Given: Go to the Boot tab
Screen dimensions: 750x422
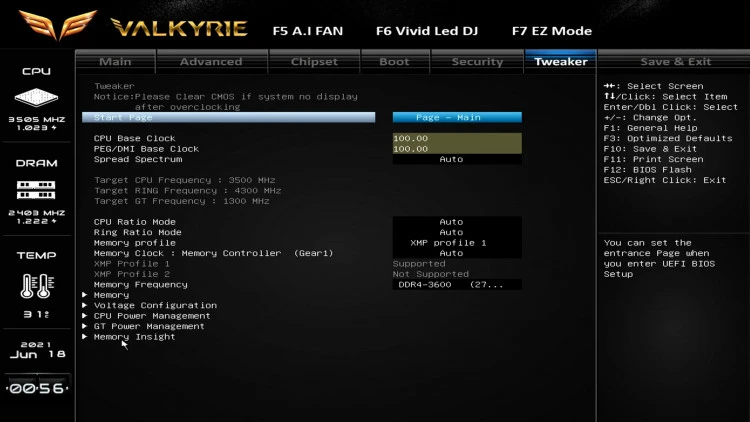Looking at the screenshot, I should [x=395, y=61].
